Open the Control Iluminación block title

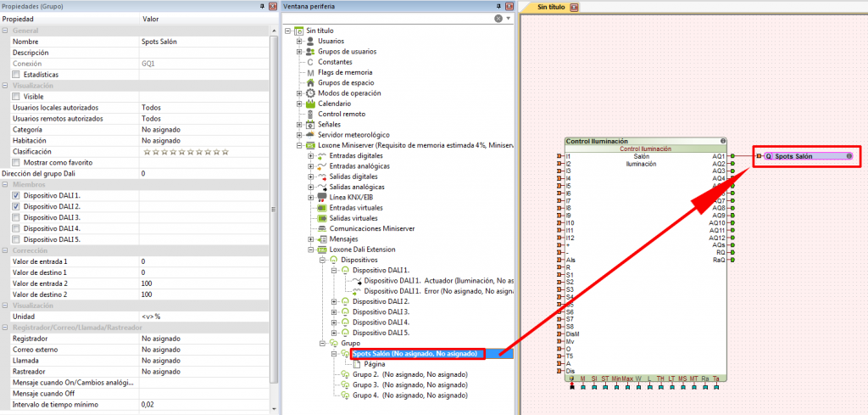[597, 141]
